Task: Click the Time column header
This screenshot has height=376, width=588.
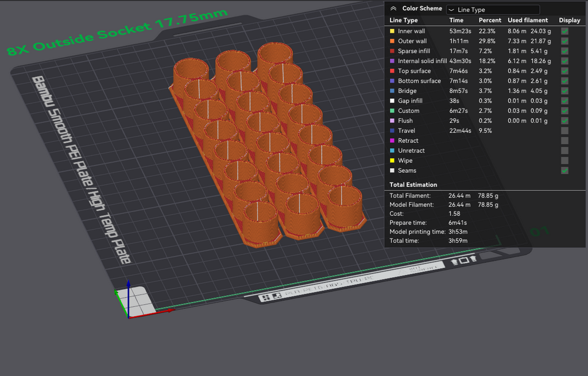Action: 456,20
